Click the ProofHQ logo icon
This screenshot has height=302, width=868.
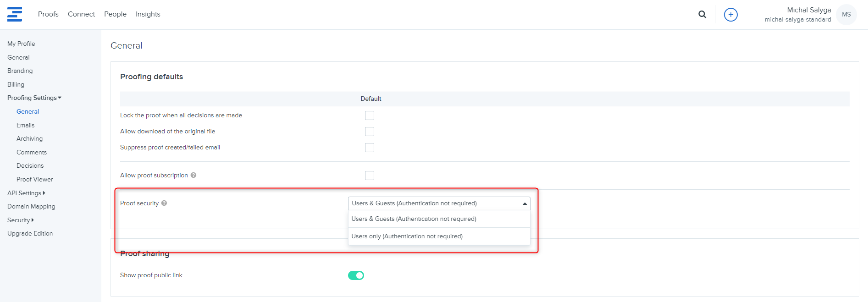click(x=15, y=14)
